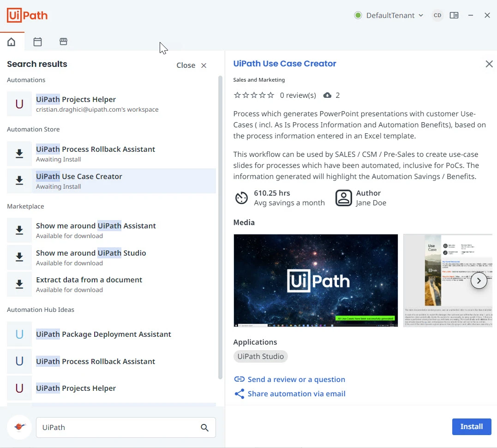Viewport: 497px width, 448px height.
Task: Click the cloud downloads count icon
Action: coord(328,96)
